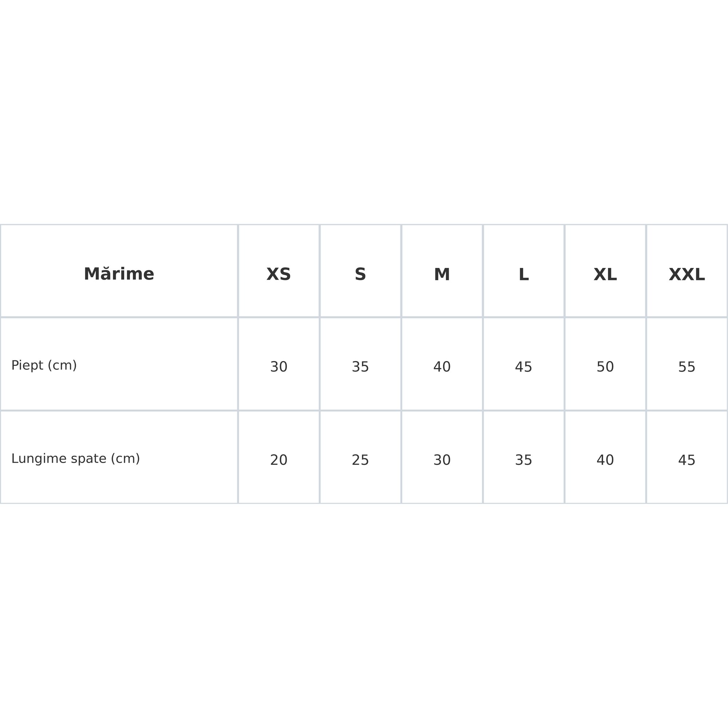Select Piept value 35 under S

click(360, 367)
